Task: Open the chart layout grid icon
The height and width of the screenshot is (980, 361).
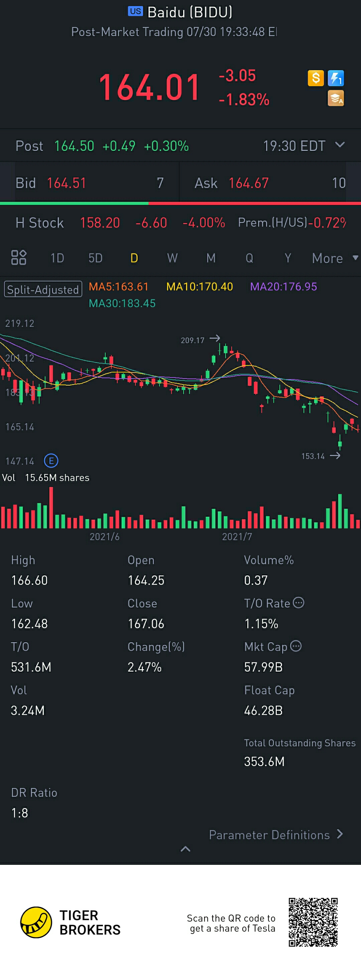Action: click(19, 258)
